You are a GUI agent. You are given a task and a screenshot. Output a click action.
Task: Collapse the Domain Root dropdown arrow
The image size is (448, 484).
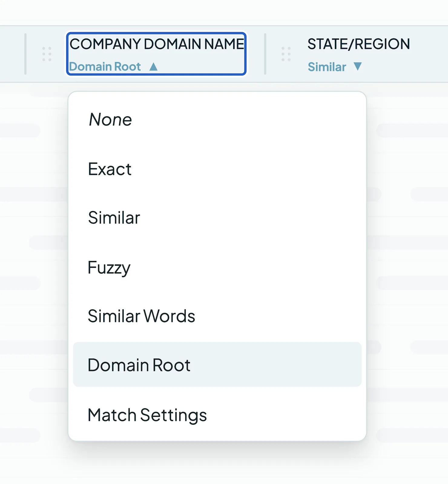coord(153,67)
